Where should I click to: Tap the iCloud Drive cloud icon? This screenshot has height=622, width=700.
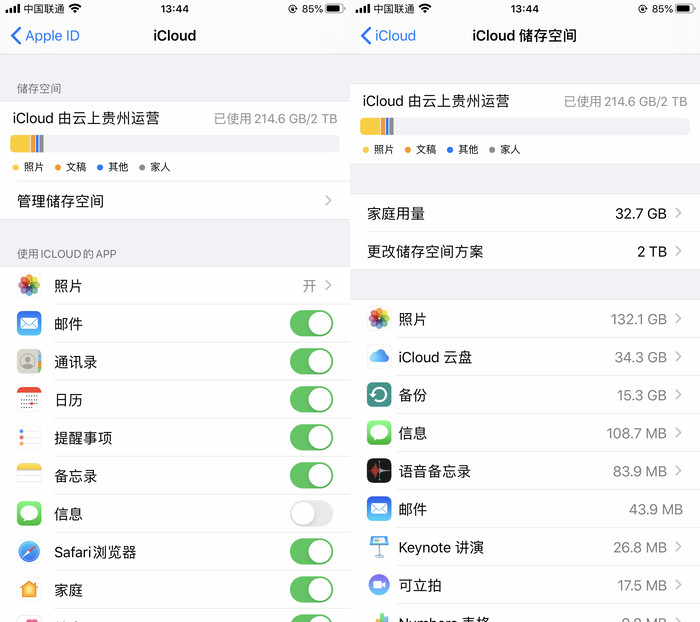click(379, 356)
